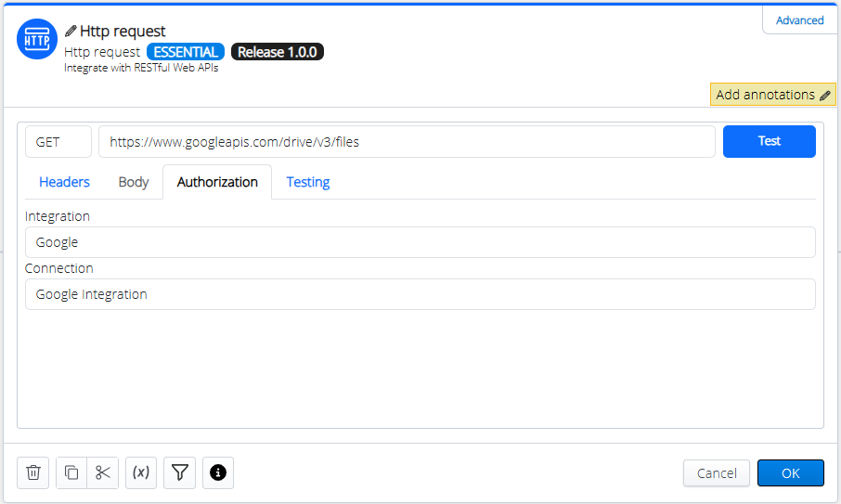This screenshot has width=841, height=504.
Task: Open the Testing tab
Action: (308, 182)
